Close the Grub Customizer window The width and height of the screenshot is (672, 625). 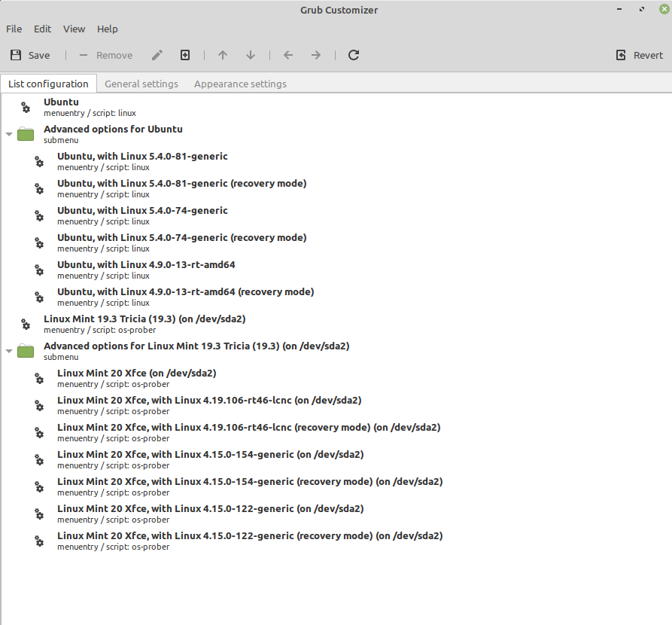664,9
